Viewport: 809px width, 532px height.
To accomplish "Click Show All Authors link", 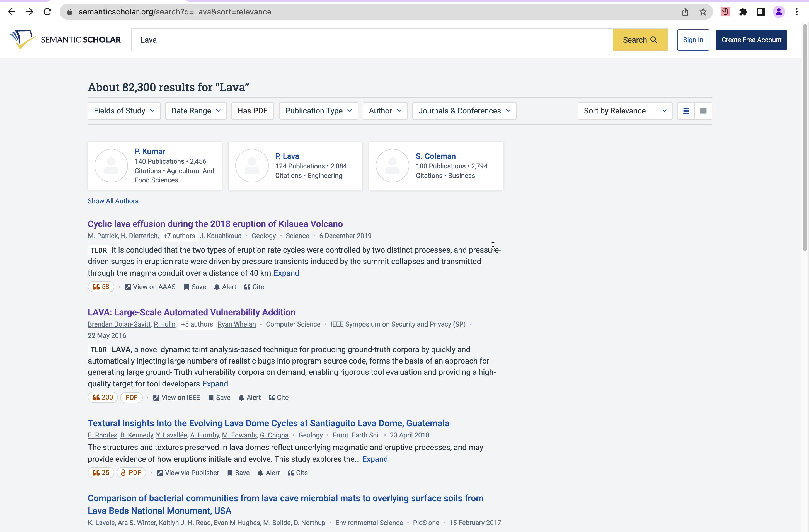I will click(x=113, y=201).
